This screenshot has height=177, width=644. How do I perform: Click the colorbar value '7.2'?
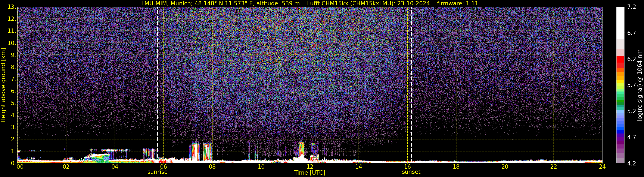pyautogui.click(x=632, y=7)
